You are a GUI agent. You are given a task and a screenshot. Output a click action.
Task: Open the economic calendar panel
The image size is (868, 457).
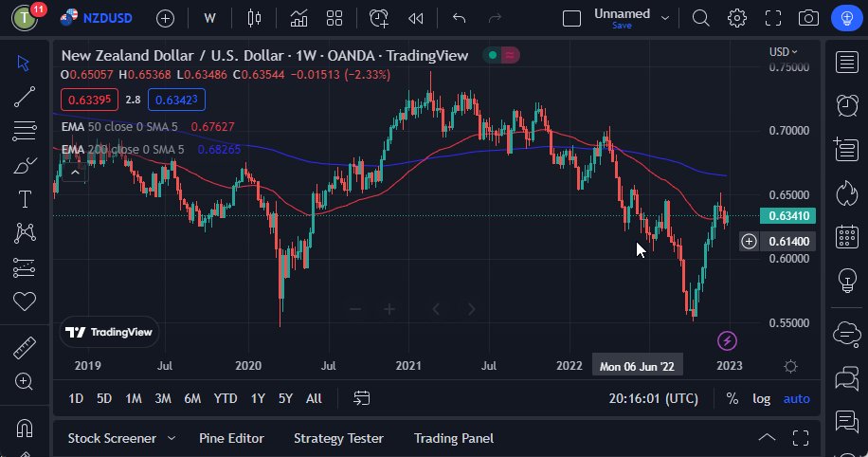[x=847, y=237]
